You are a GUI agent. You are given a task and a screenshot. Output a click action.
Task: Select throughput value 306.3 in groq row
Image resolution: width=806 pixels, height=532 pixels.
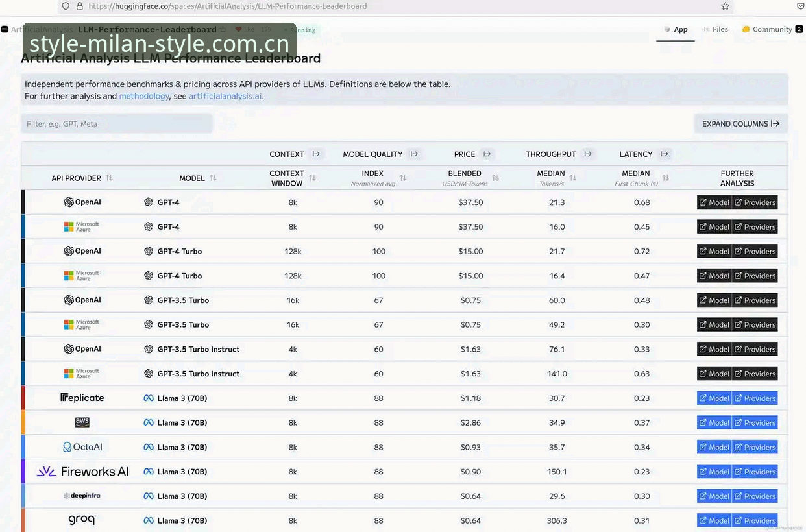(x=557, y=521)
